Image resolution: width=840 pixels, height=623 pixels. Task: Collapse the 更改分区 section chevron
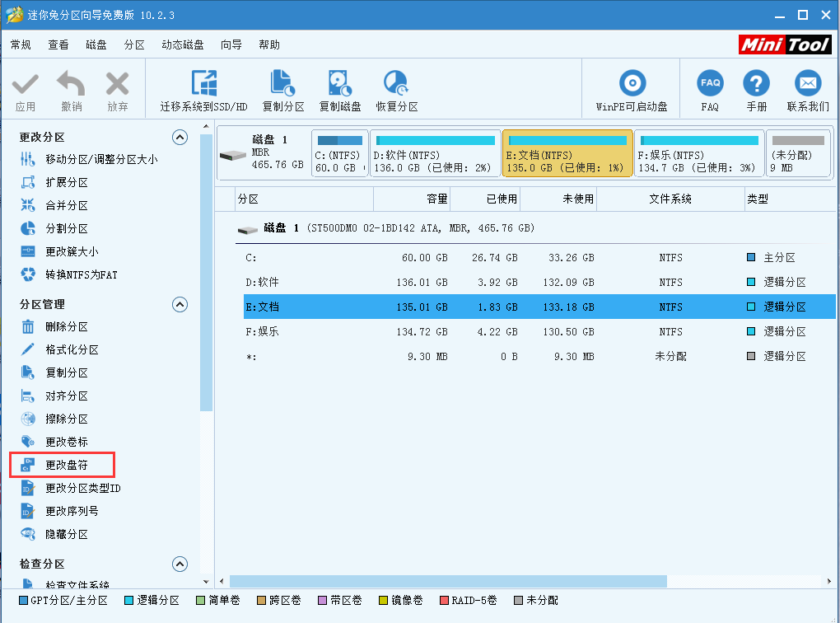click(x=180, y=138)
